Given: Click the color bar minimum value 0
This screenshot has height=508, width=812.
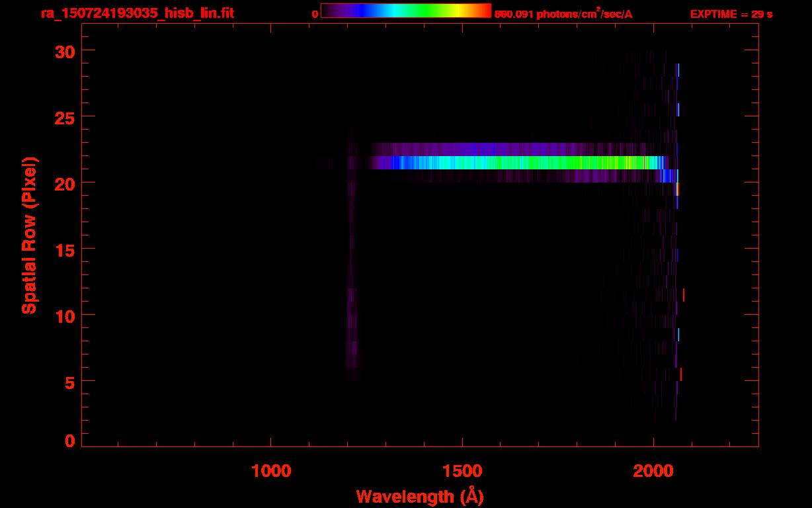Looking at the screenshot, I should coord(315,14).
